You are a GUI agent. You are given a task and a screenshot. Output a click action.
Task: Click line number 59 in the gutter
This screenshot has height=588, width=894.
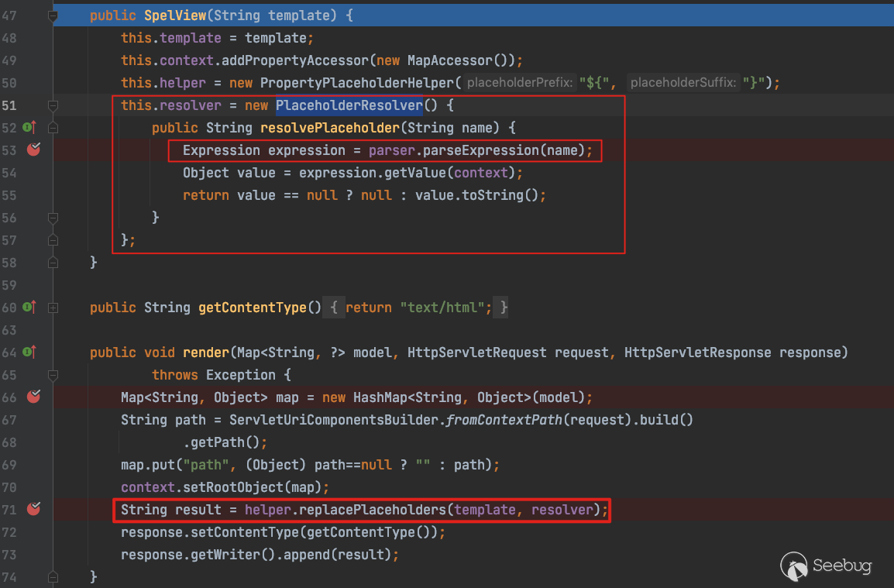click(x=9, y=285)
